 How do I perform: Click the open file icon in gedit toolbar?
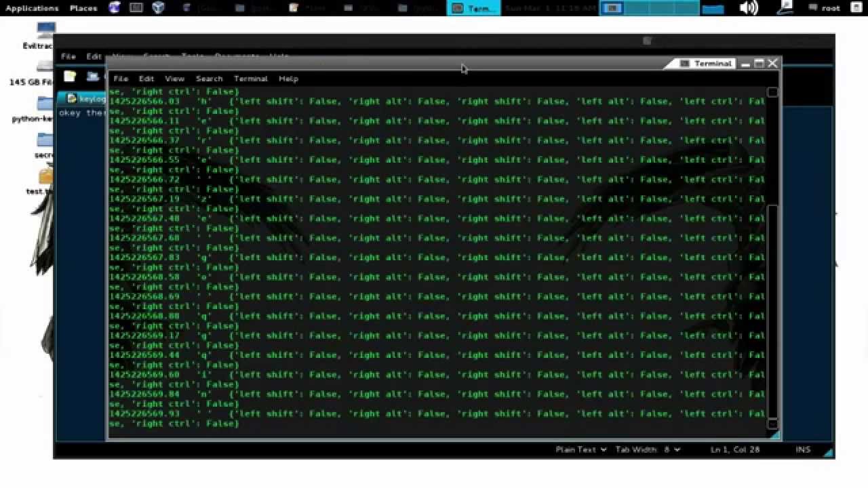tap(93, 77)
